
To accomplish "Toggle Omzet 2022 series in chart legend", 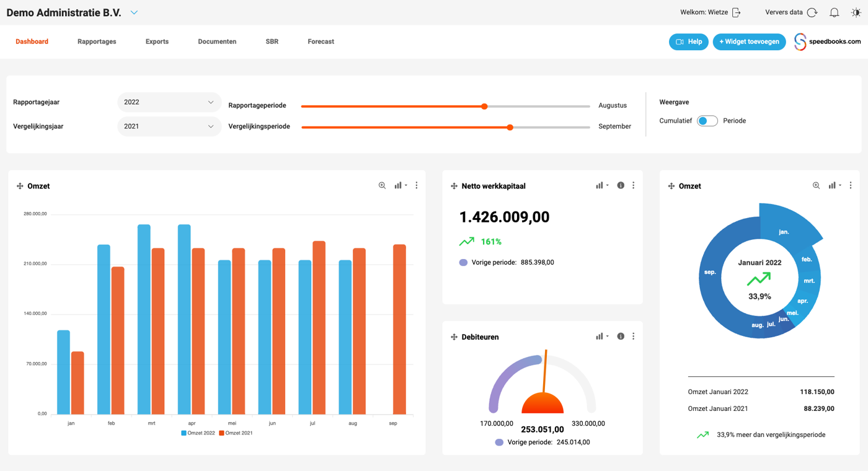I will click(x=198, y=433).
